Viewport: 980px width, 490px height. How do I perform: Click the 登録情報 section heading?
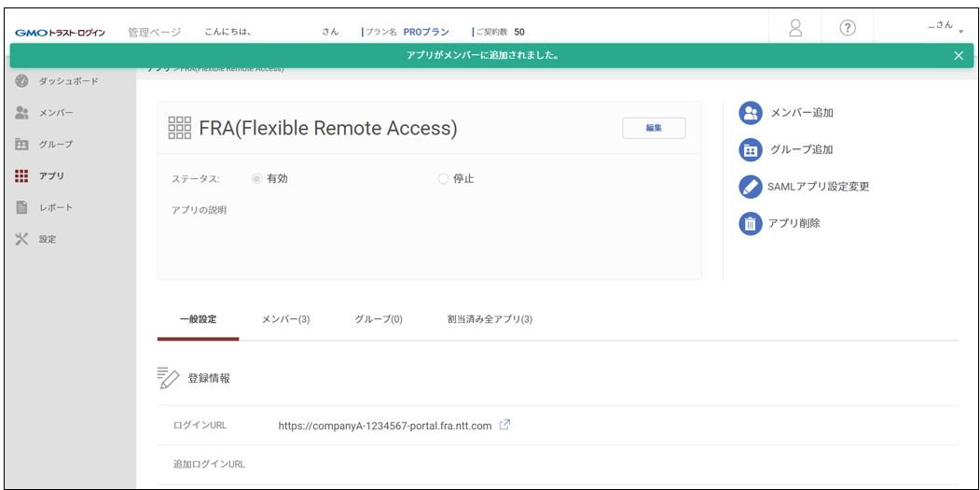(209, 379)
